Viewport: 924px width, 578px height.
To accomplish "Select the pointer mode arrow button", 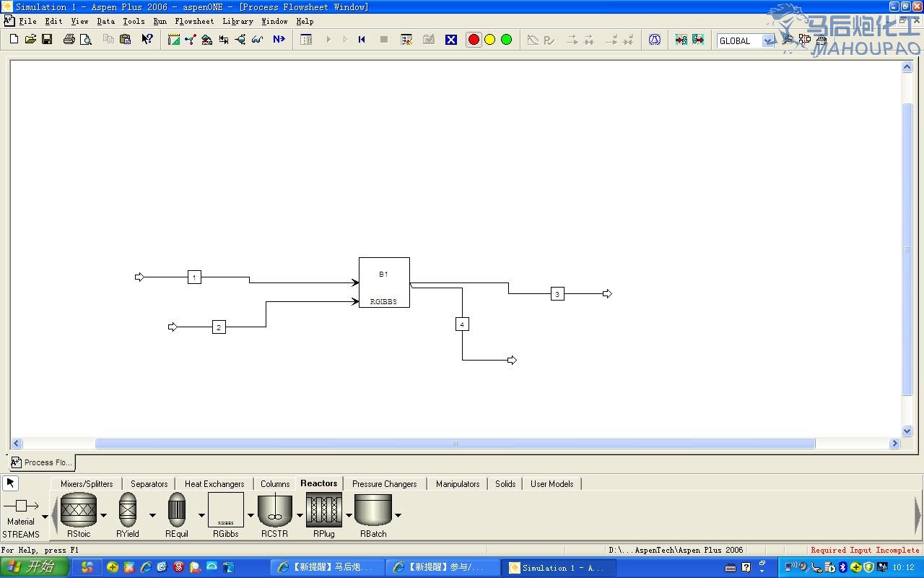I will [x=10, y=483].
